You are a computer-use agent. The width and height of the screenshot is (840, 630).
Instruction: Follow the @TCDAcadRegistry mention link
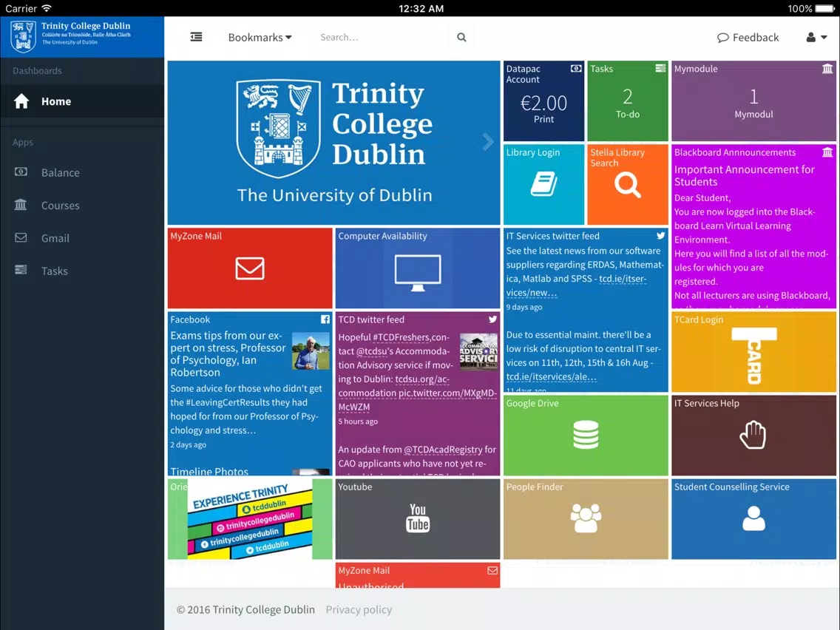click(442, 450)
